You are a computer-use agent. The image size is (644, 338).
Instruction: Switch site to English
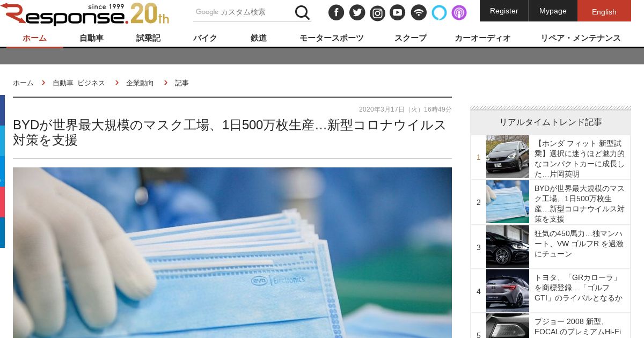(x=604, y=11)
